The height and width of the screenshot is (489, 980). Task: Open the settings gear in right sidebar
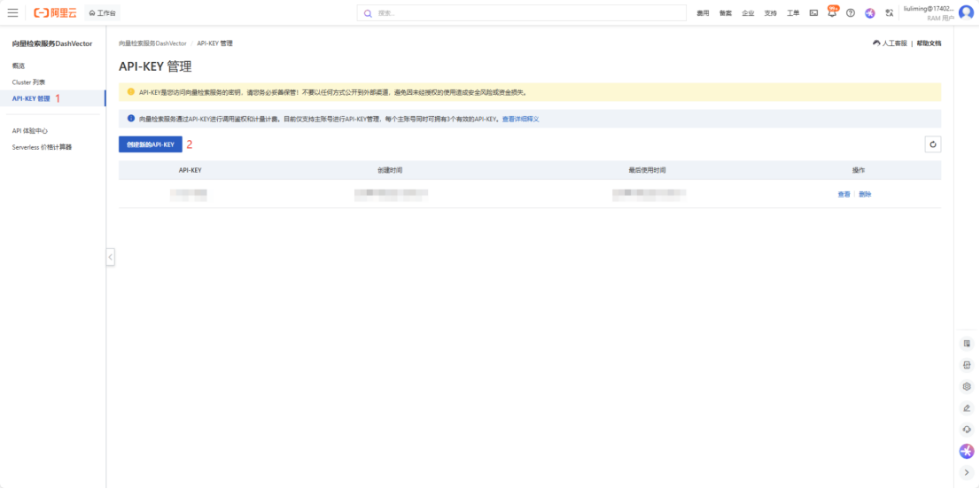pos(967,386)
